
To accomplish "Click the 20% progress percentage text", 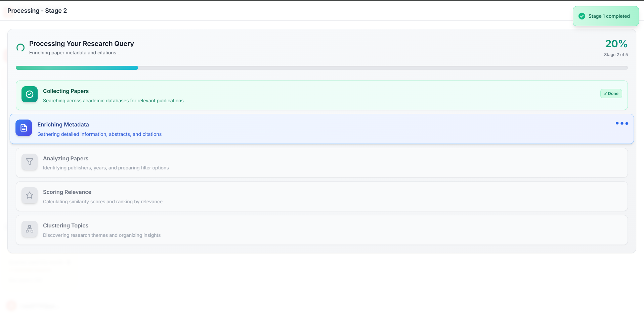I will point(616,44).
